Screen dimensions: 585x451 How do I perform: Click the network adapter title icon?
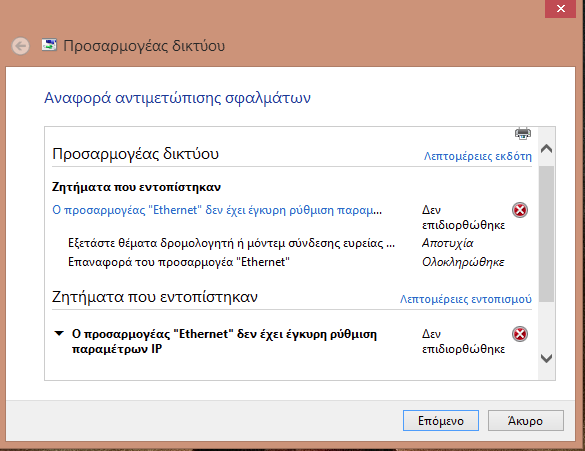click(49, 45)
